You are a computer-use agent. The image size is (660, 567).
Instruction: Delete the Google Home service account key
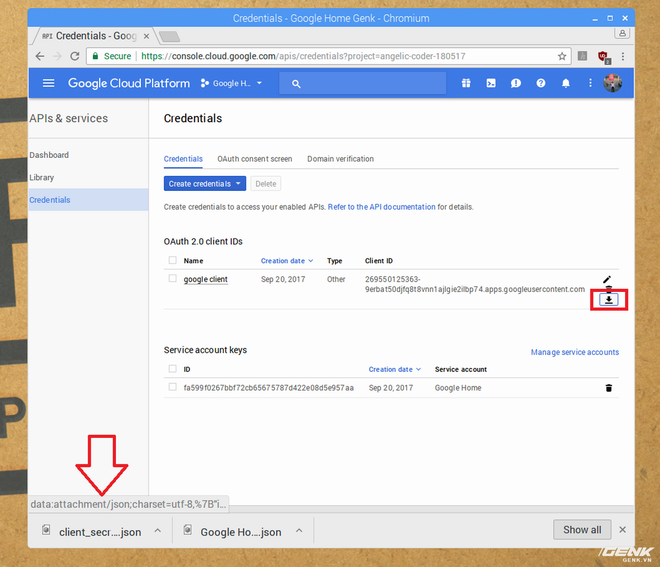pos(609,388)
